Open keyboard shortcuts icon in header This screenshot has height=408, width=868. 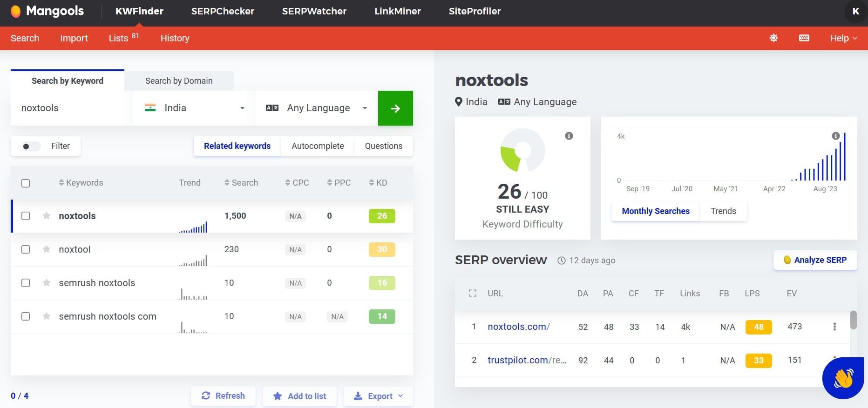(804, 38)
